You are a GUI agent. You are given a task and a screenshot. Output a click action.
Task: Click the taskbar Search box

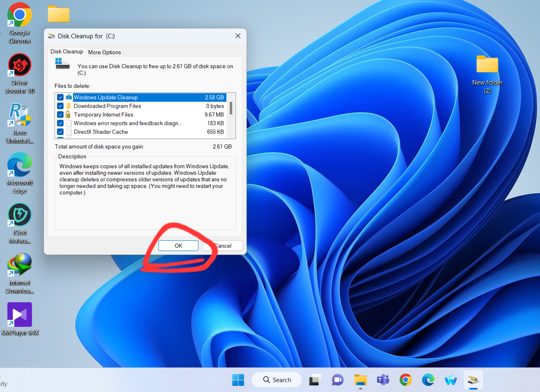click(277, 380)
